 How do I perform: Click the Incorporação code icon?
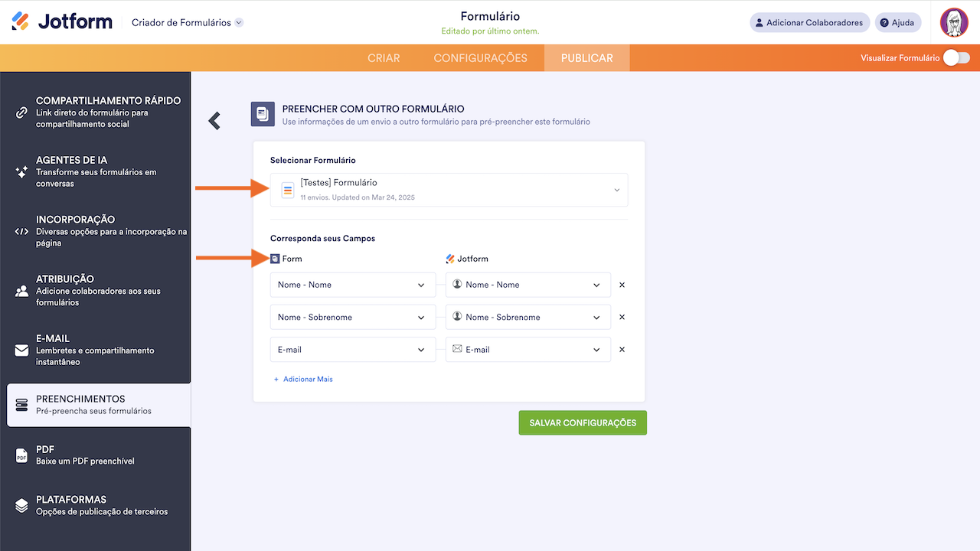(x=21, y=231)
